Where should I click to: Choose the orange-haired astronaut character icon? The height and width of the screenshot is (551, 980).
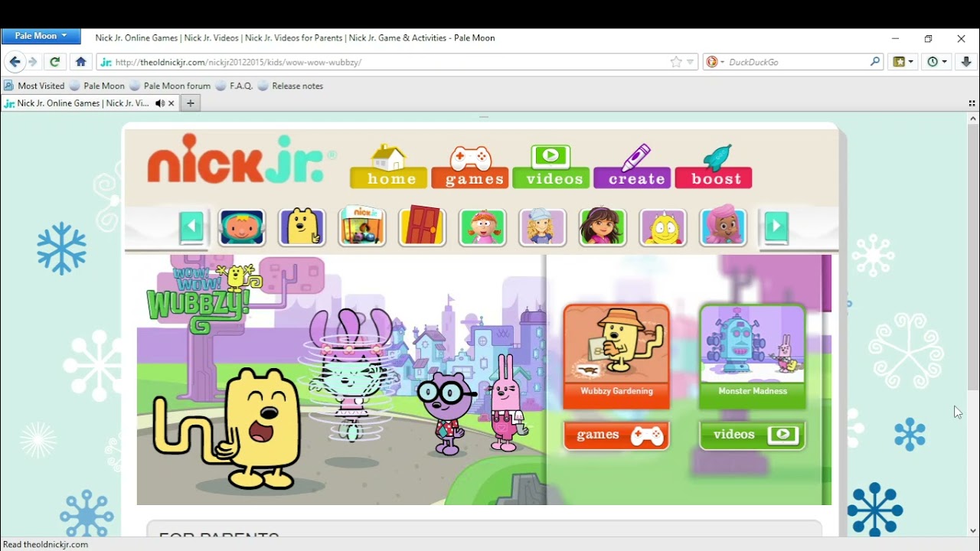click(242, 227)
